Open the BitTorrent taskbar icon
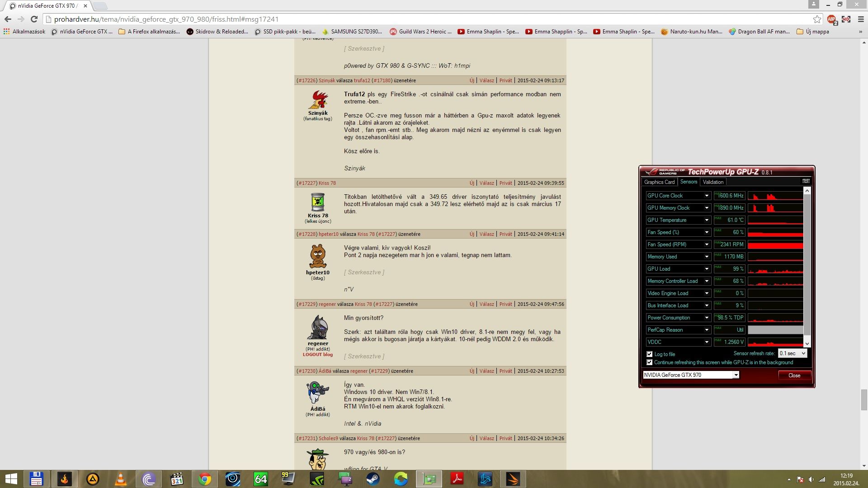 (x=149, y=479)
